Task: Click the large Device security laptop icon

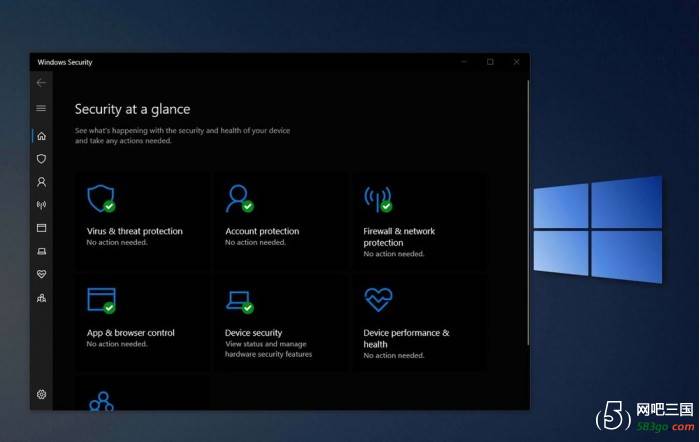Action: [x=240, y=302]
